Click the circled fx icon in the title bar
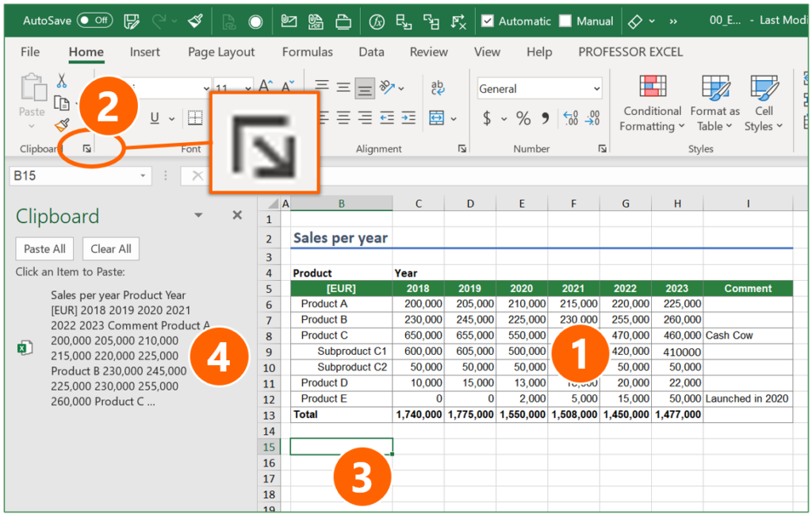 (377, 21)
